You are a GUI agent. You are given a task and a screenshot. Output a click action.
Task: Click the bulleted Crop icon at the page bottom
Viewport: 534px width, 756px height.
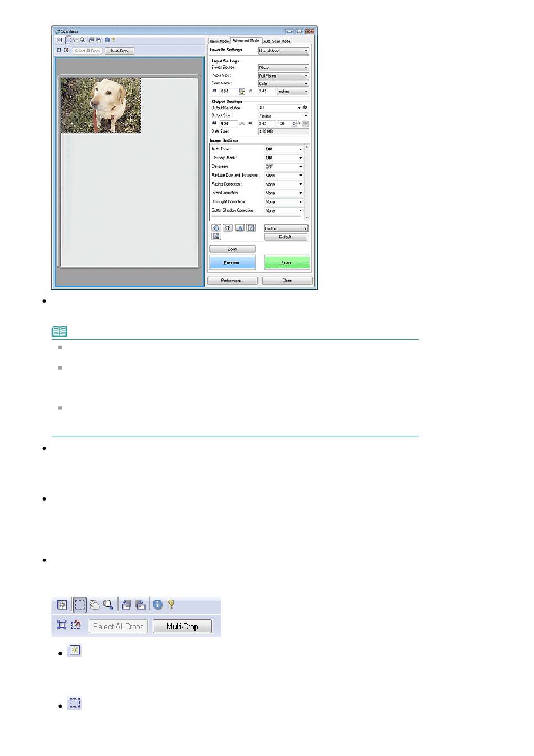pyautogui.click(x=75, y=703)
